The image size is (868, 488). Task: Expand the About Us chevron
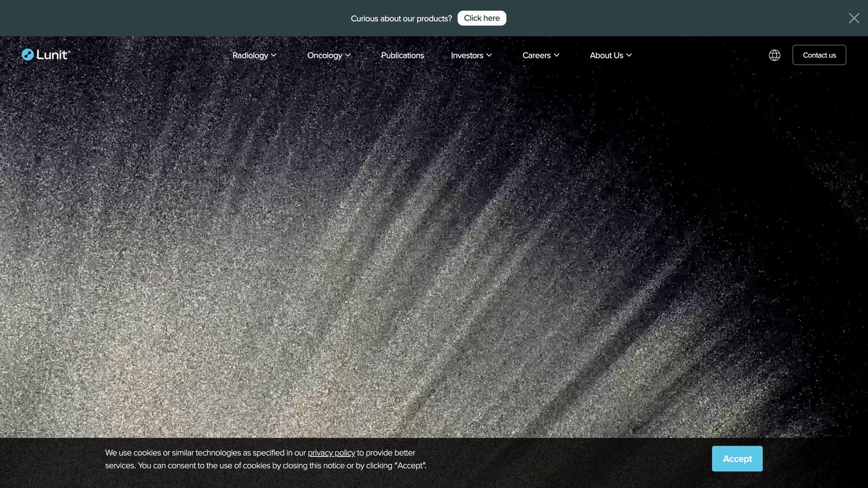click(x=629, y=55)
